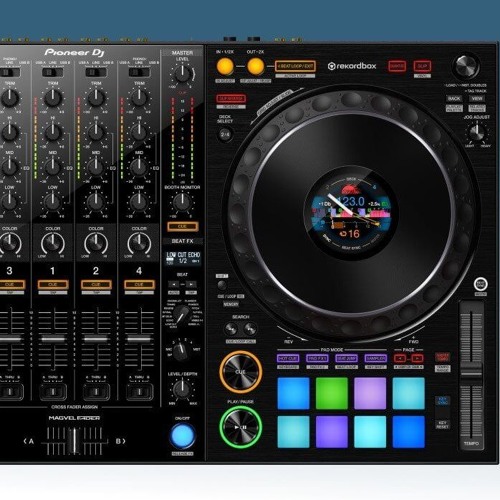Toggle the blue Beat FX ON/OFF button
This screenshot has height=500, width=500.
tap(182, 436)
